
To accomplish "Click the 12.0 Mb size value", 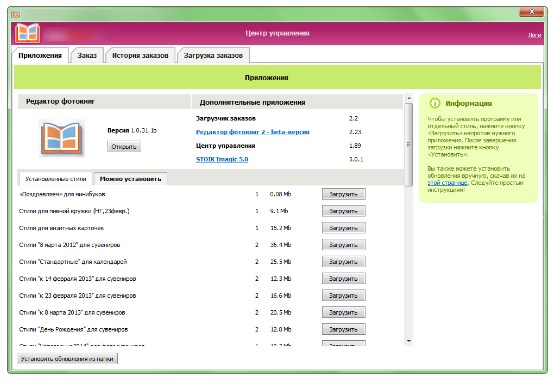I will pos(281,329).
